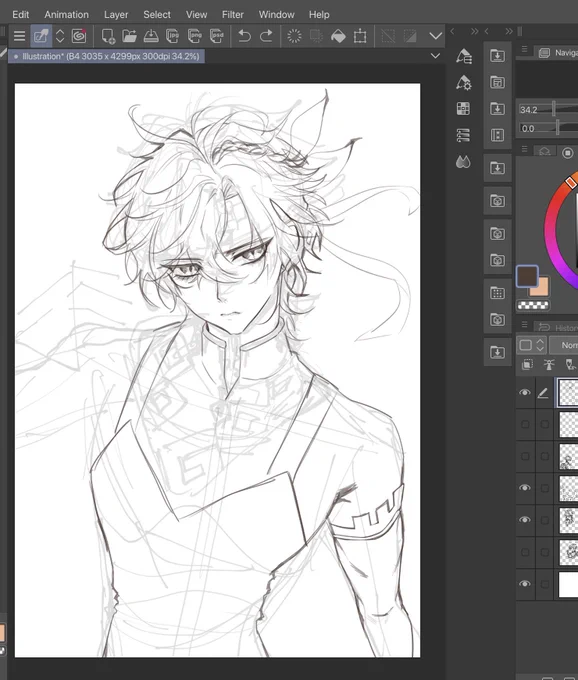Open the two-droplet color mixing icon
The image size is (578, 680).
coord(463,162)
